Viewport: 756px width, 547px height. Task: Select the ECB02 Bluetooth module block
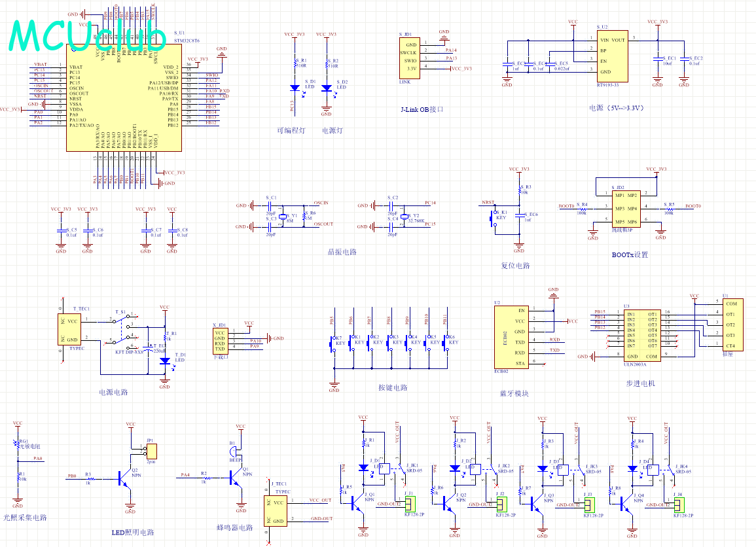[511, 337]
